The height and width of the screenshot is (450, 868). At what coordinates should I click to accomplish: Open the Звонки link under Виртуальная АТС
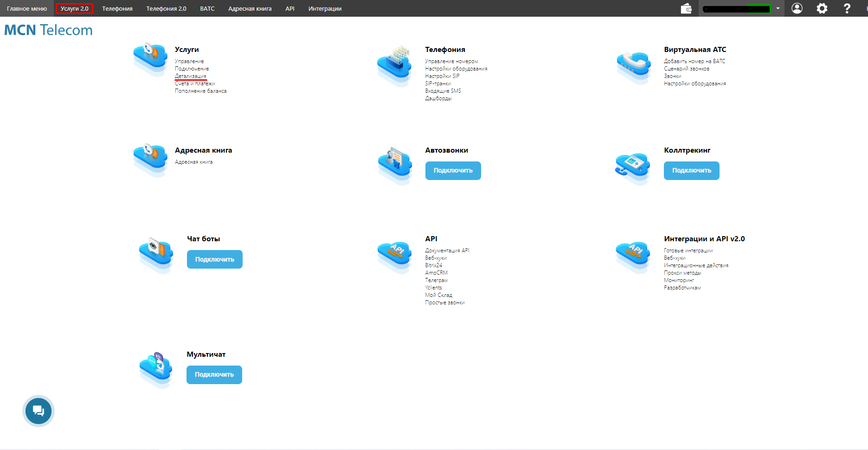coord(673,76)
